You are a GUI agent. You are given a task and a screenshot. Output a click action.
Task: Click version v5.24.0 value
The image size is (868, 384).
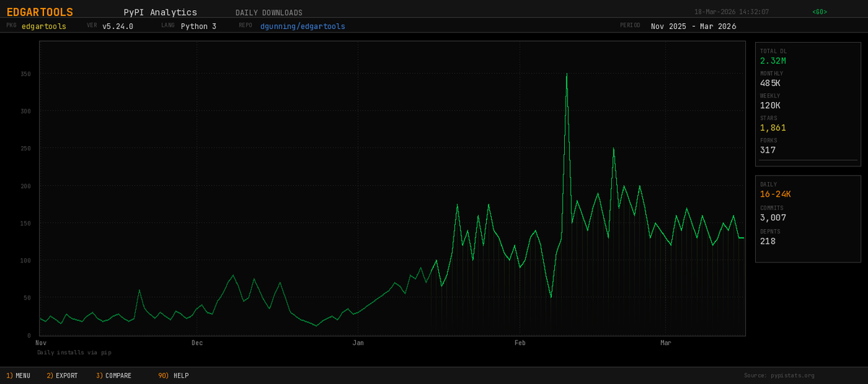pyautogui.click(x=117, y=26)
